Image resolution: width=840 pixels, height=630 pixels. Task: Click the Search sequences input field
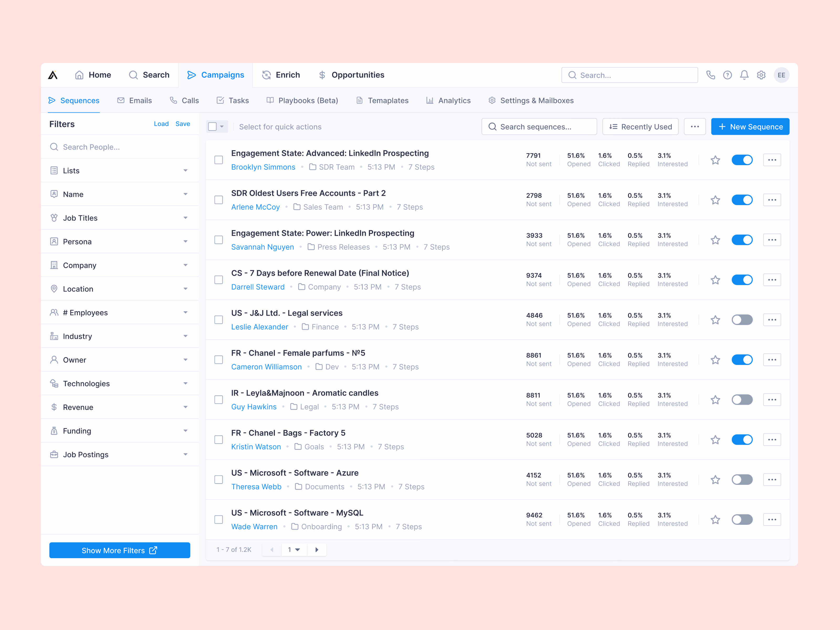click(x=539, y=127)
